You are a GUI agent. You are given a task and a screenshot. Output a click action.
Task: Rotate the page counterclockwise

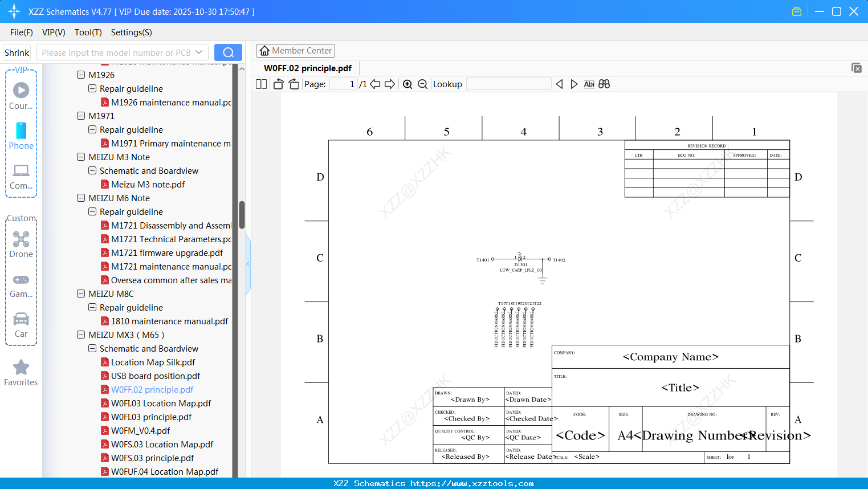pos(278,84)
